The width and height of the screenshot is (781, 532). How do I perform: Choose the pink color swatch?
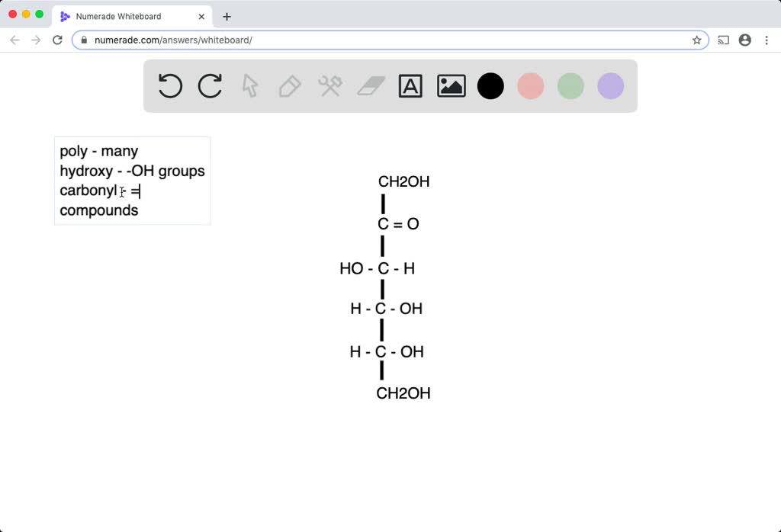point(531,86)
